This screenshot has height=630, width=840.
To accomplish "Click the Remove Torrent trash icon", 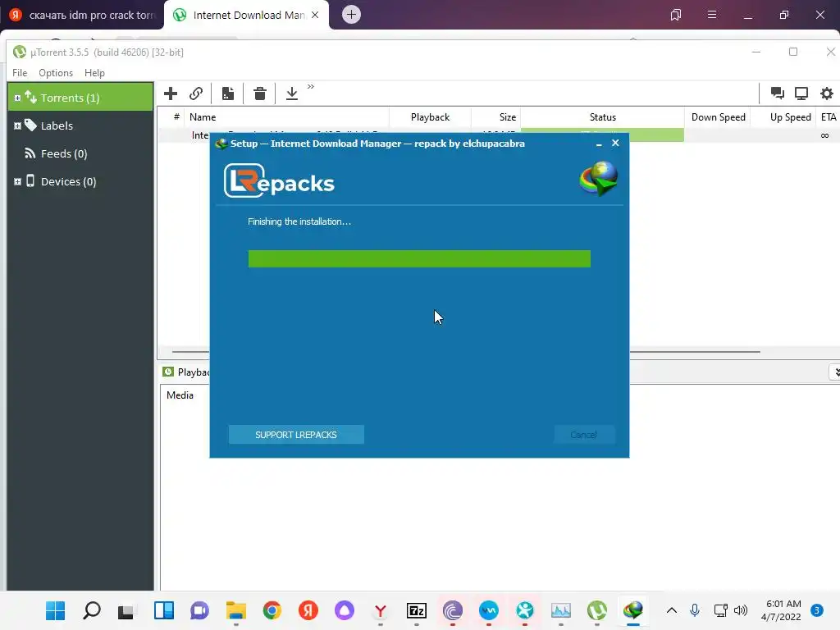I will tap(260, 94).
